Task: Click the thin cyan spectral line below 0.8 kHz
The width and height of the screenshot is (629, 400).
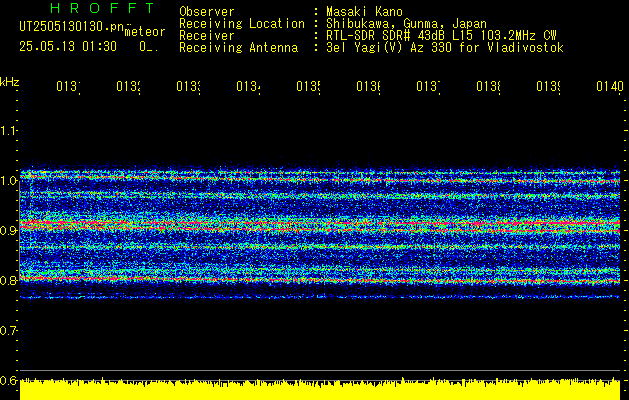Action: pyautogui.click(x=320, y=297)
